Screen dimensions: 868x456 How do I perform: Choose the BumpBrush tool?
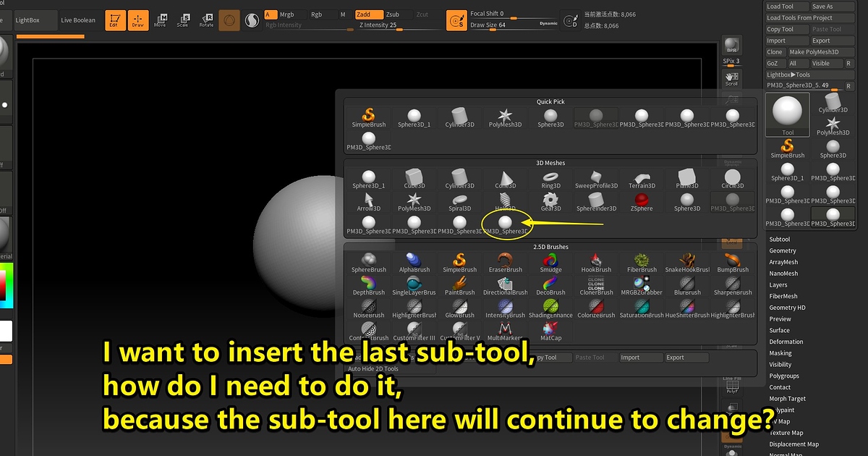732,263
